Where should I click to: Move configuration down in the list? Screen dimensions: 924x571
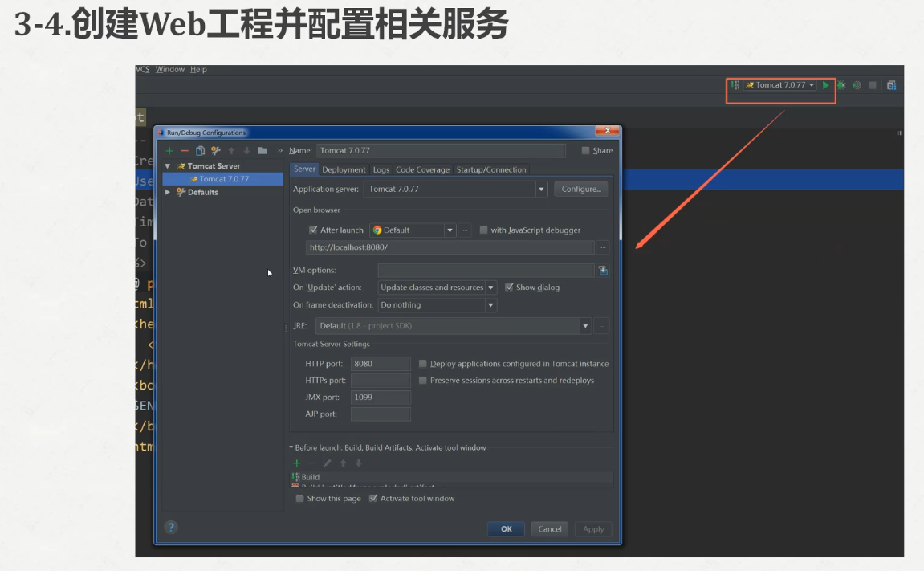pyautogui.click(x=247, y=151)
